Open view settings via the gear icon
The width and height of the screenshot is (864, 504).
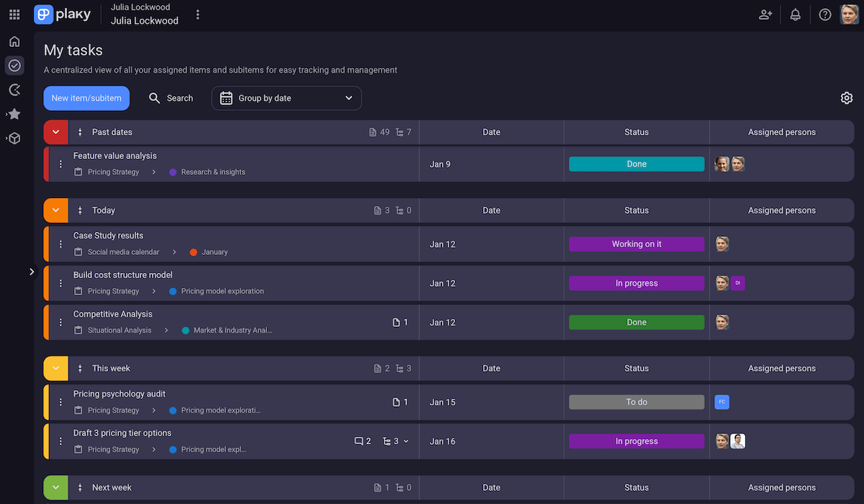[847, 97]
